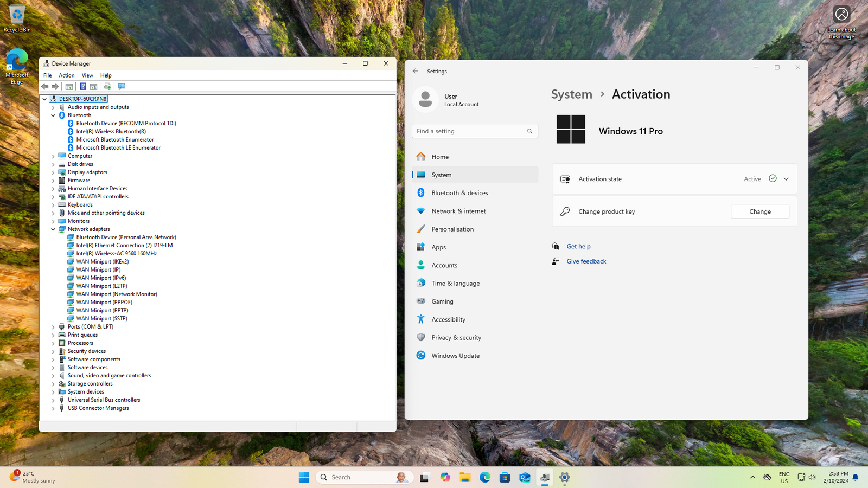This screenshot has width=868, height=488.
Task: Open Windows Update in Settings sidebar
Action: tap(475, 356)
